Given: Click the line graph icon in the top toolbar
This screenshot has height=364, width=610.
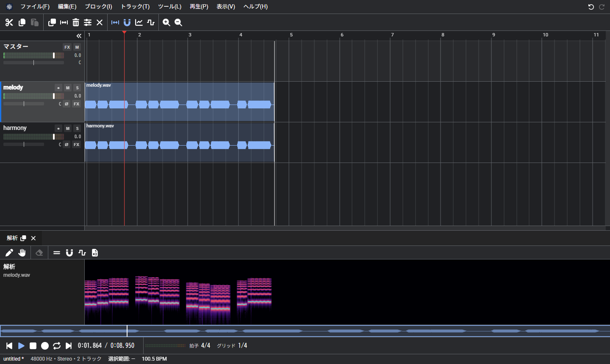Looking at the screenshot, I should pyautogui.click(x=139, y=22).
